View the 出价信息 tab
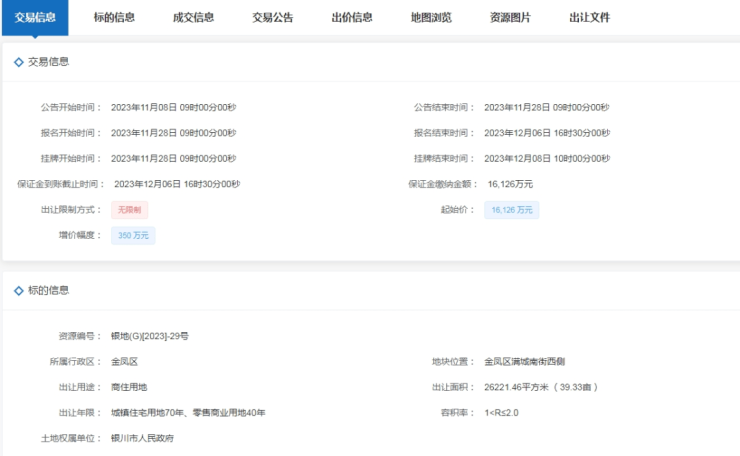This screenshot has width=740, height=456. (352, 18)
